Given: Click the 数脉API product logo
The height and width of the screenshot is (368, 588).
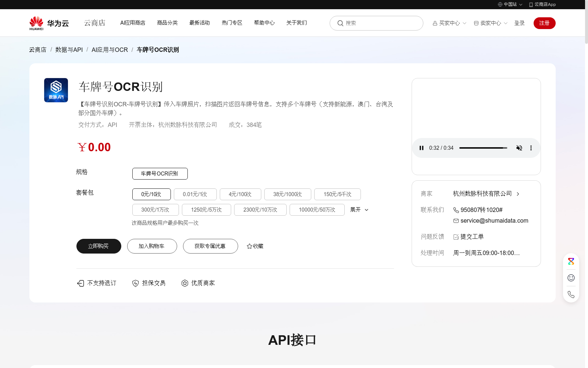Looking at the screenshot, I should pyautogui.click(x=56, y=90).
